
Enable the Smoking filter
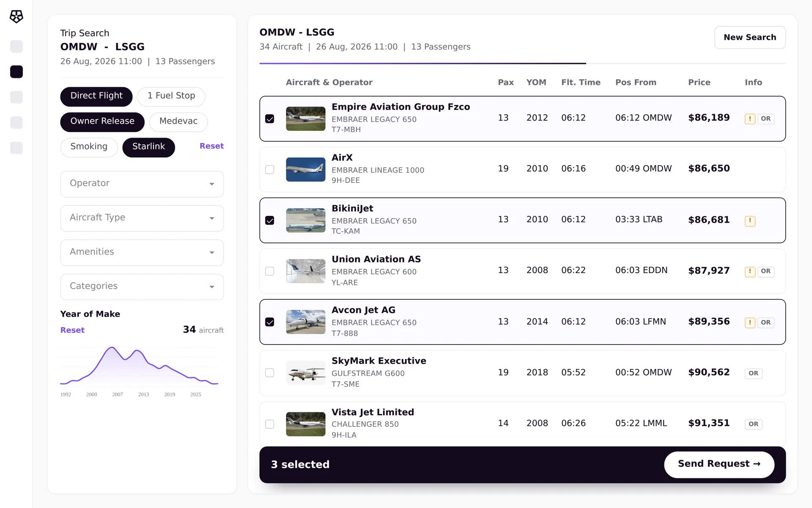(x=89, y=147)
